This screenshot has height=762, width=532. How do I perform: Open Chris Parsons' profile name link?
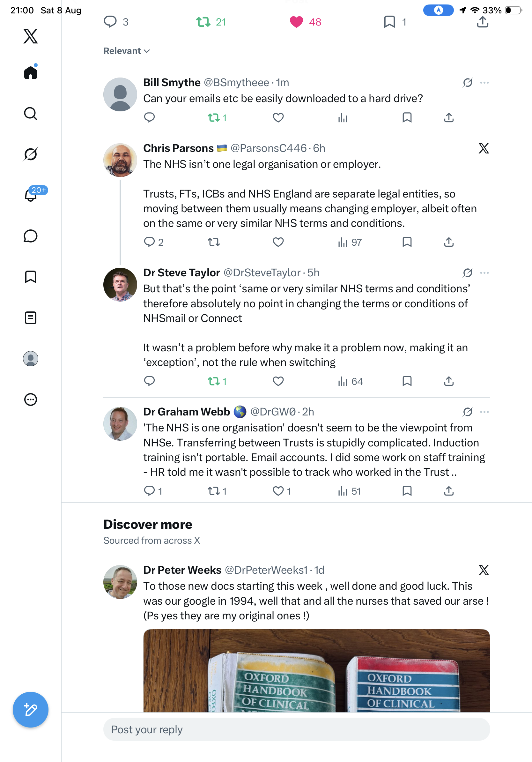[x=178, y=148]
